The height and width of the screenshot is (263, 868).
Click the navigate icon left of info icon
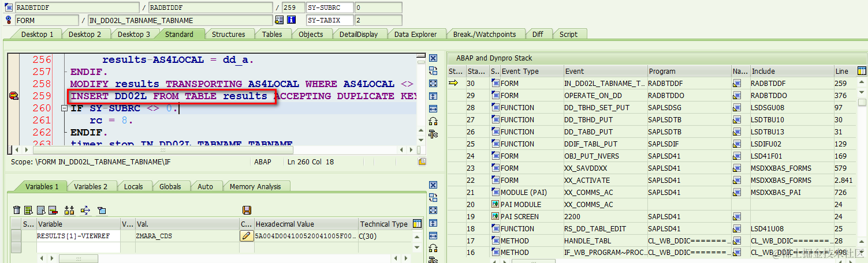[280, 20]
